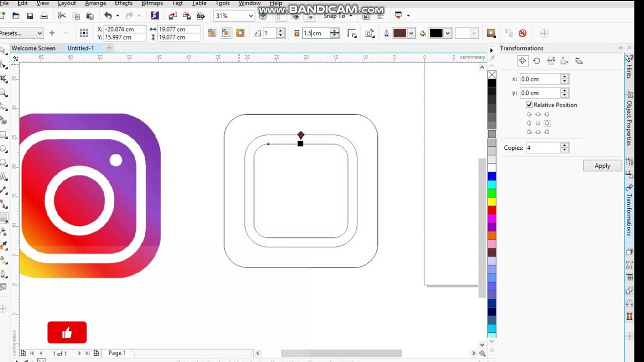Add a new document tab with plus
Viewport: 644px width, 362px height.
click(109, 48)
